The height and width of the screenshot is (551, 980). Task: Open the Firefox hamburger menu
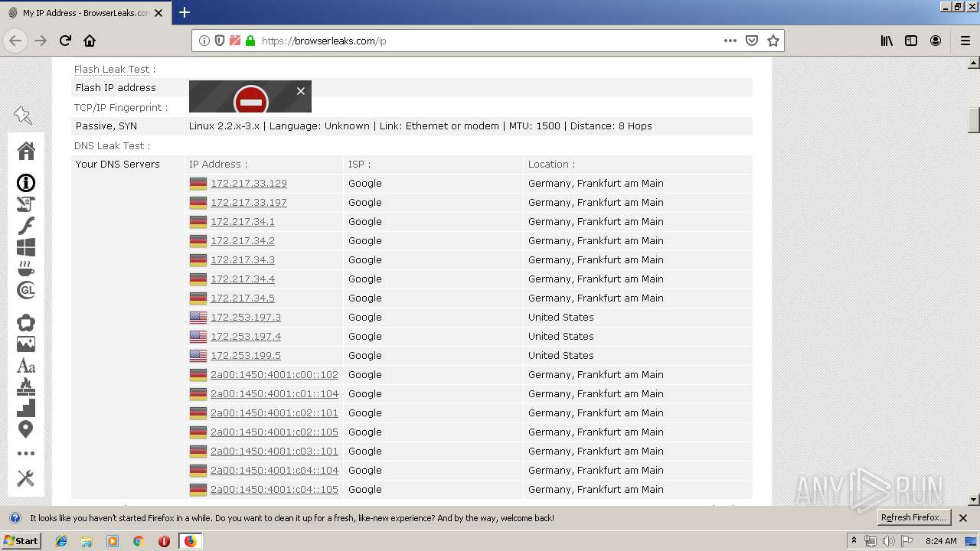point(965,41)
